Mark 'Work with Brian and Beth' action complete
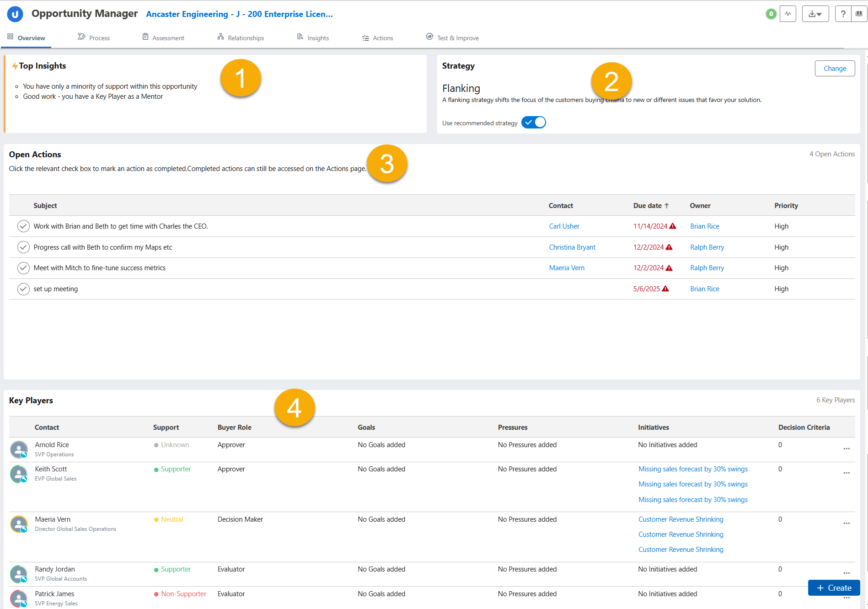Viewport: 868px width, 609px height. tap(23, 226)
